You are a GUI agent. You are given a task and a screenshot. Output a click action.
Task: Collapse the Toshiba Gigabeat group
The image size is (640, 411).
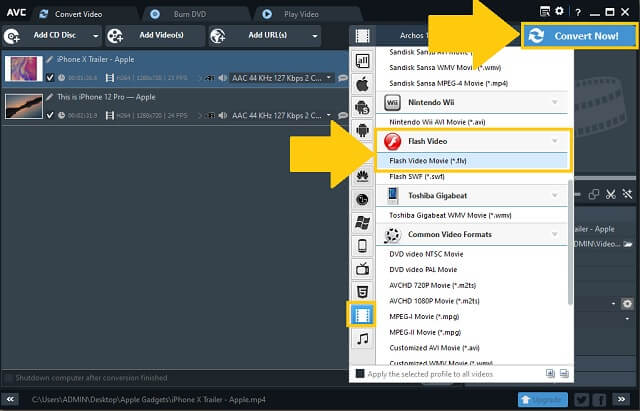click(555, 196)
